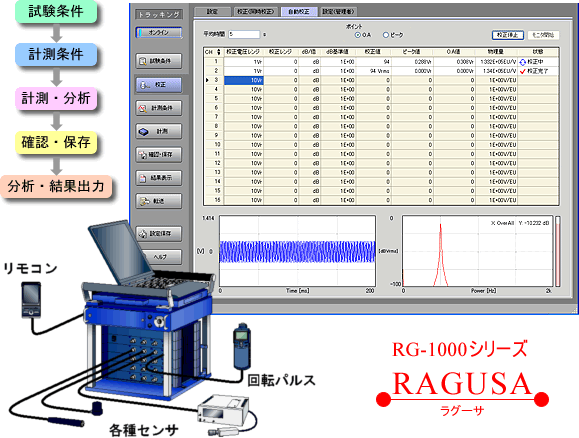Click the 1Vr voltage range cell in row 1
This screenshot has width=579, height=438.
[244, 62]
